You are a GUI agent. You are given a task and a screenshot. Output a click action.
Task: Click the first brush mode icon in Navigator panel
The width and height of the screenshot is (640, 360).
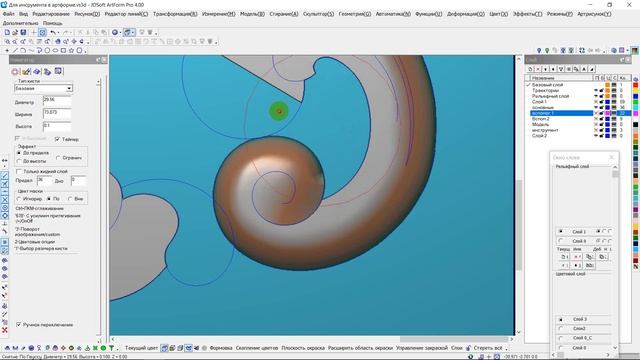pyautogui.click(x=14, y=71)
